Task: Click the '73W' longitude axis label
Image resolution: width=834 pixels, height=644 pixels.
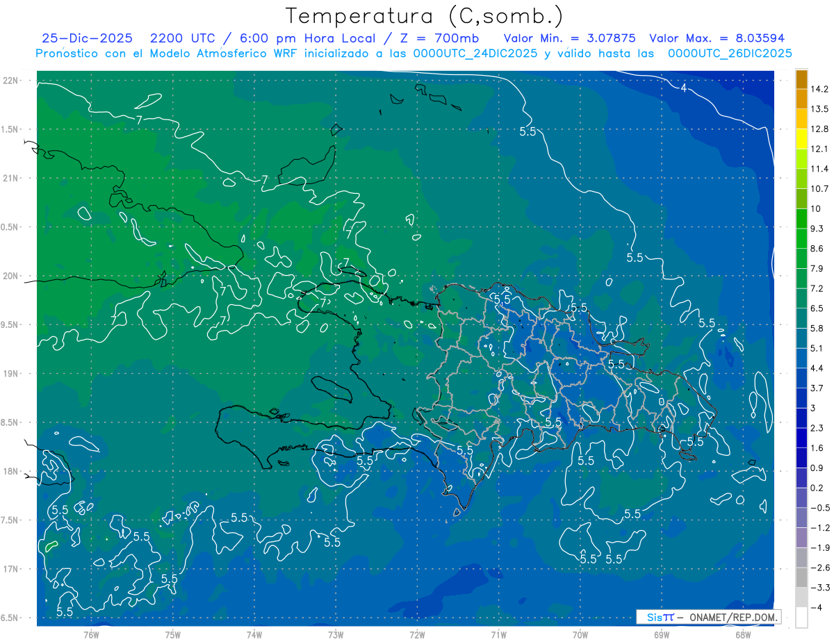Action: click(x=336, y=634)
